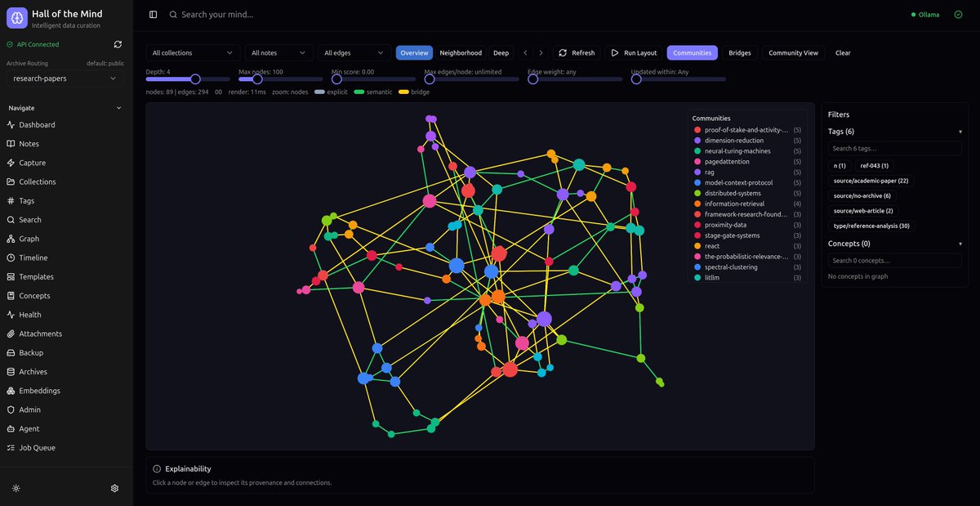Viewport: 980px width, 506px height.
Task: Switch to the Deep graph mode
Action: [501, 53]
